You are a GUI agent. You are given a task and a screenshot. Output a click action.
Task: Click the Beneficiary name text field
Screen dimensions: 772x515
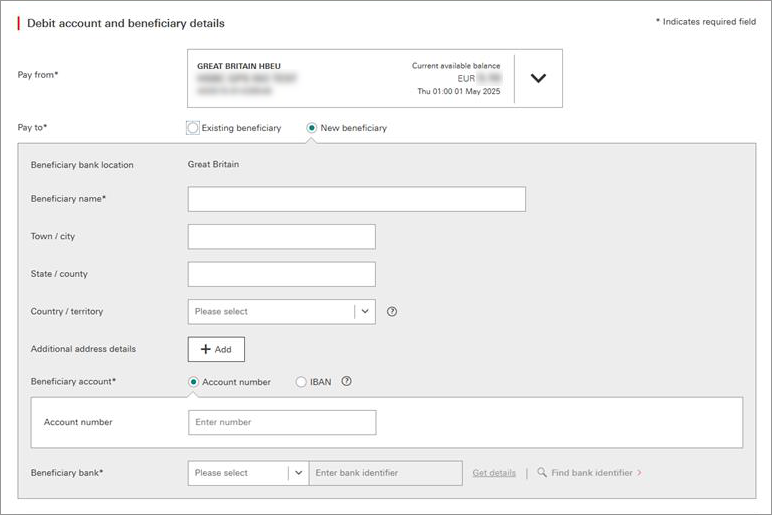[356, 199]
